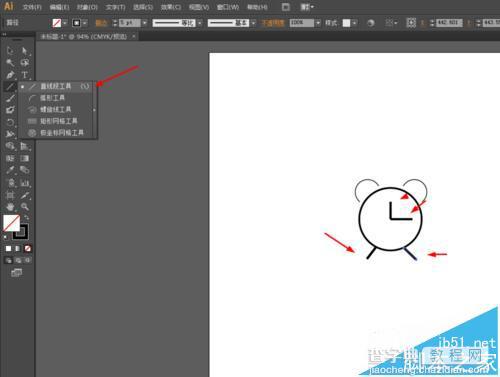Select the Zoom tool
This screenshot has width=500, height=377.
click(24, 207)
